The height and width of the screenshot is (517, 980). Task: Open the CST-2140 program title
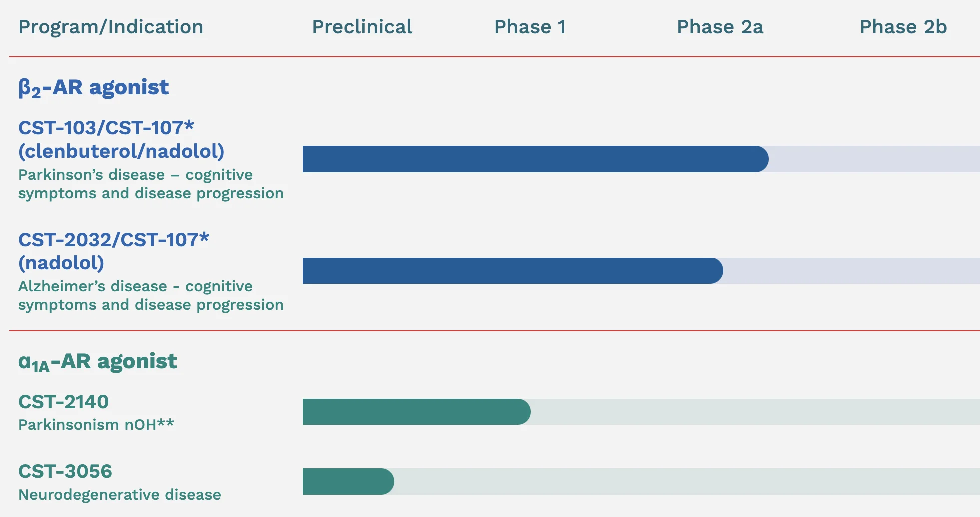coord(63,402)
